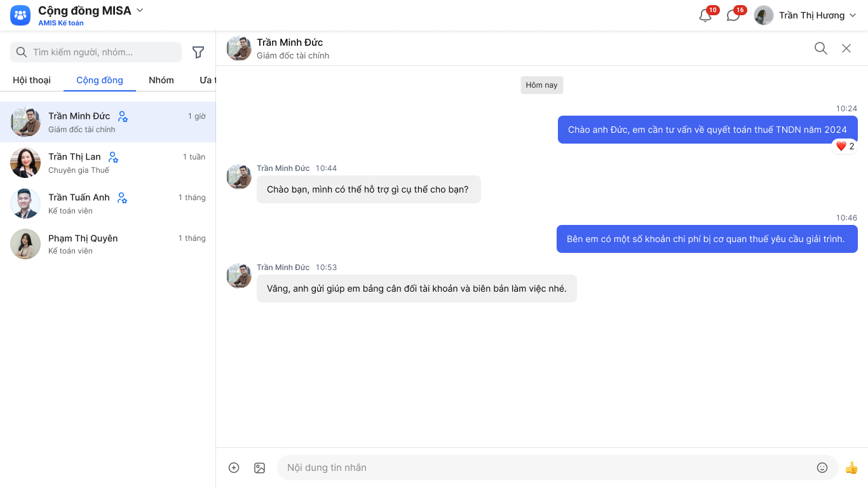
Task: Click the Tìm kiếm người, nhóm search box
Action: (x=102, y=52)
